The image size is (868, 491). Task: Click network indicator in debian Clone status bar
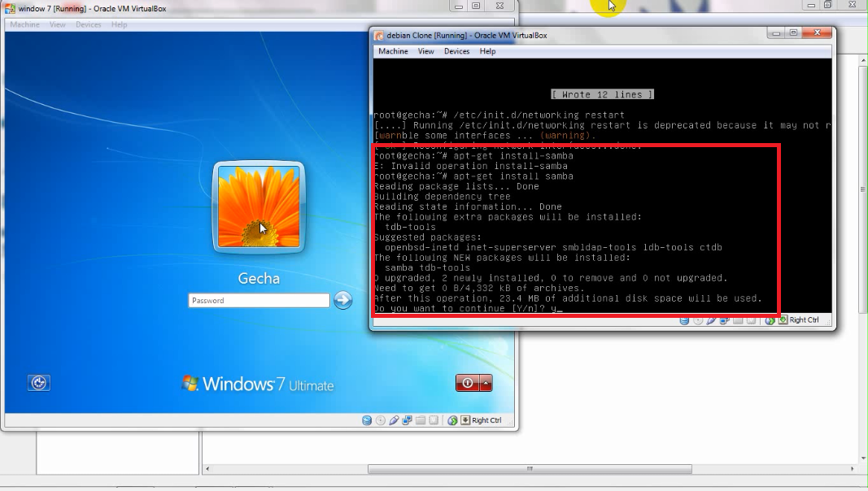725,320
